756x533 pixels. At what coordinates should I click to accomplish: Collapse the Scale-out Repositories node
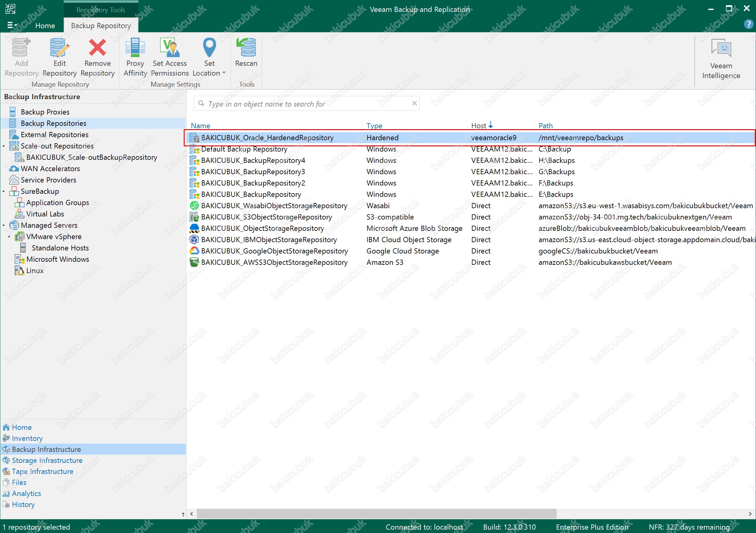tap(4, 146)
